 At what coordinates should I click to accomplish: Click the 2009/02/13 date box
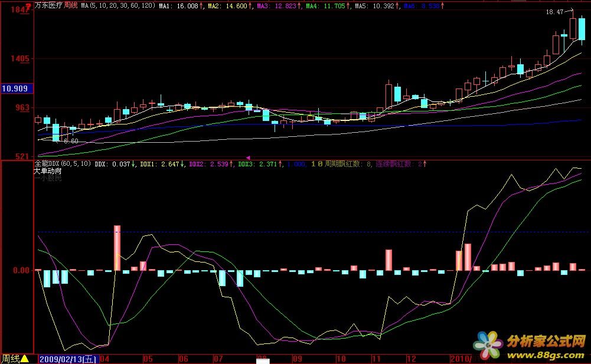coord(68,359)
